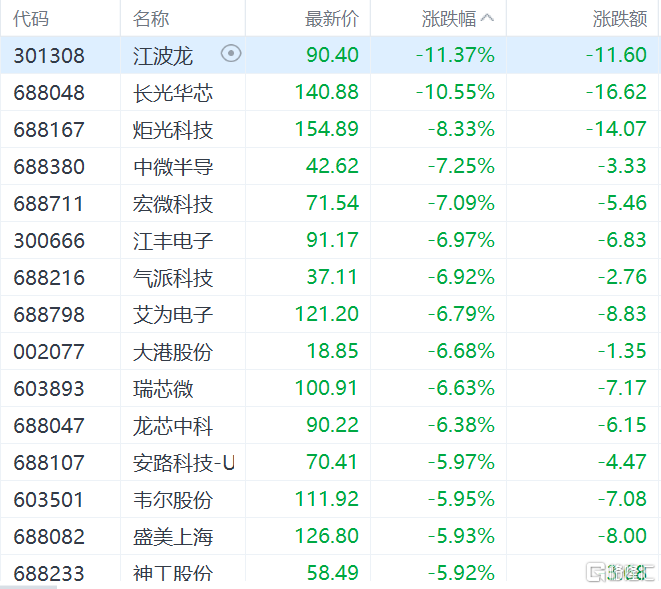Viewport: 661px width, 589px height.
Task: Click the -11.37% change value
Action: 455,55
